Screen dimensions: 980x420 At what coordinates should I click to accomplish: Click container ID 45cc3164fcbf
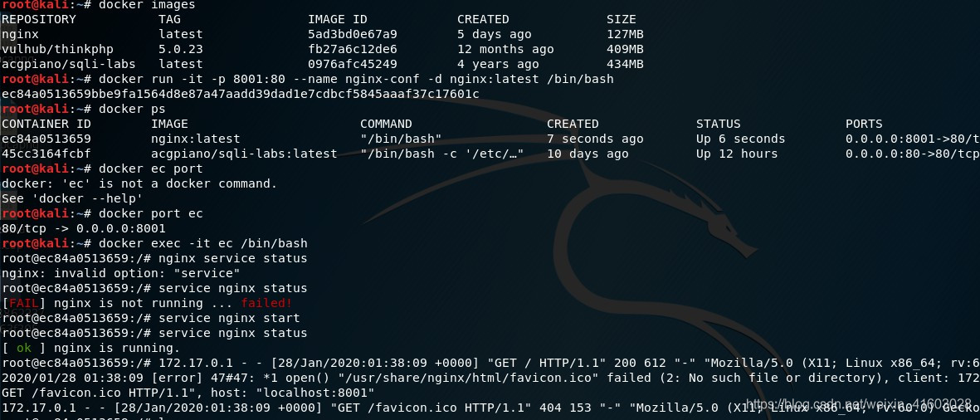[46, 154]
